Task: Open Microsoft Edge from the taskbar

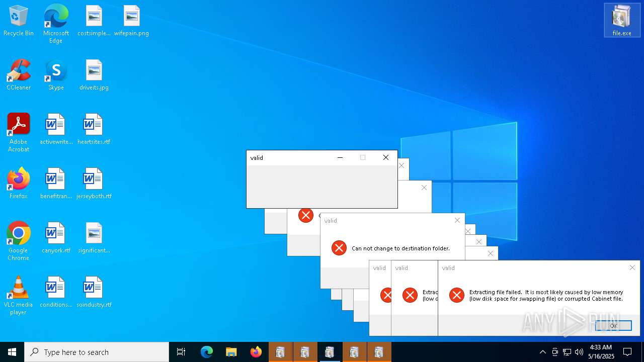Action: tap(207, 352)
